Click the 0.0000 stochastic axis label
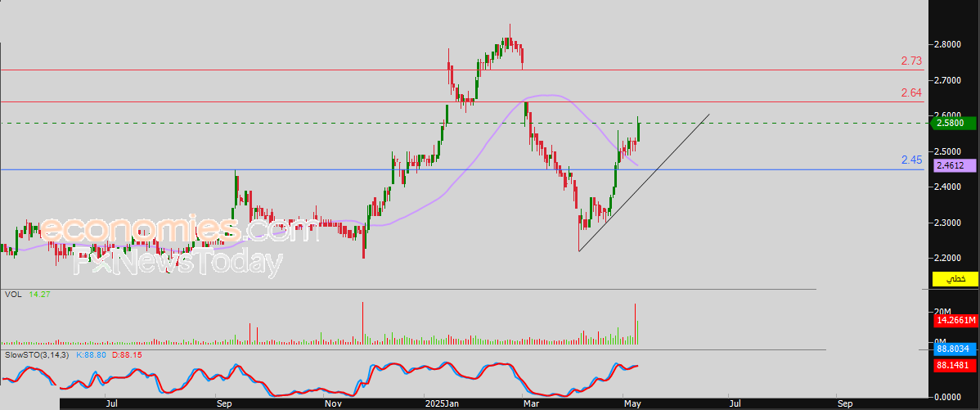The height and width of the screenshot is (410, 980). click(x=947, y=398)
